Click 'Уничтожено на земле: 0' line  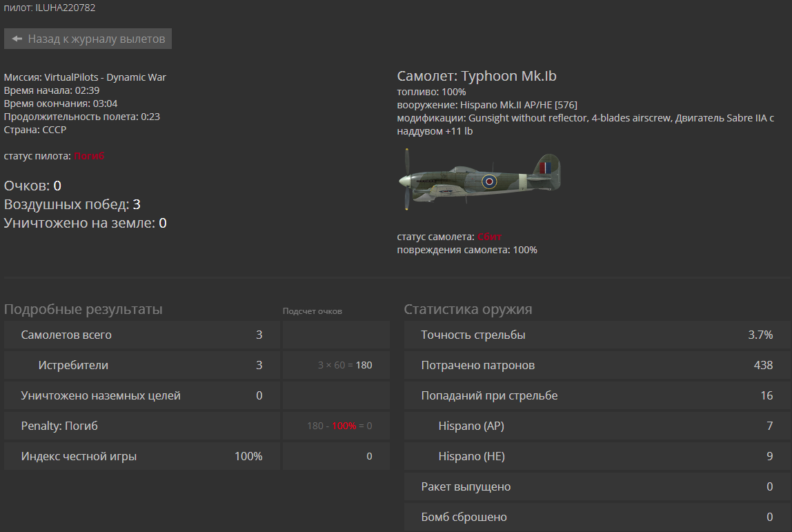pyautogui.click(x=85, y=224)
